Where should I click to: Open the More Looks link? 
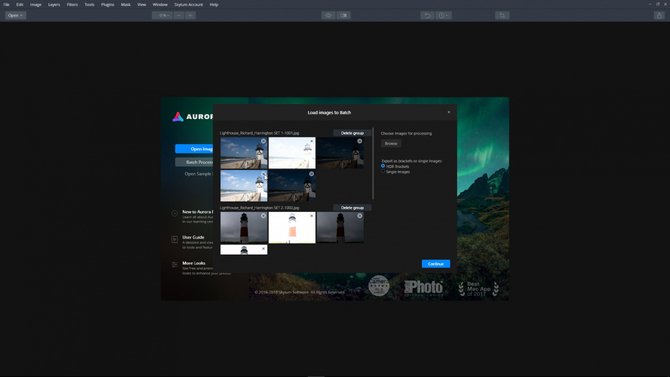pos(194,263)
